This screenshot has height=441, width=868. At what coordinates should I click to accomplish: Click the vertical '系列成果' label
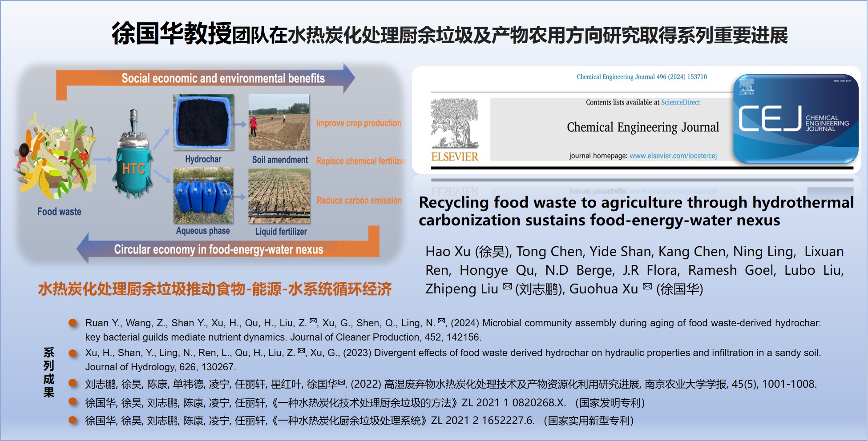pos(49,373)
